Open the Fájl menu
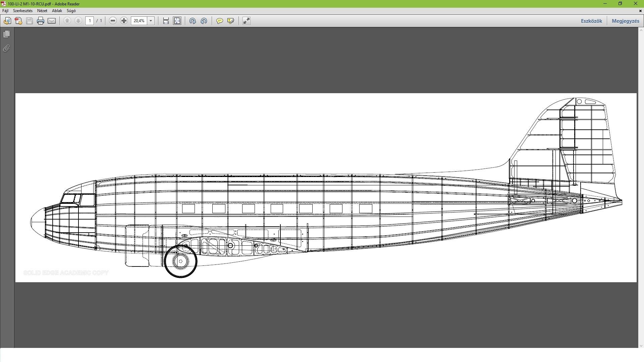 pyautogui.click(x=5, y=11)
